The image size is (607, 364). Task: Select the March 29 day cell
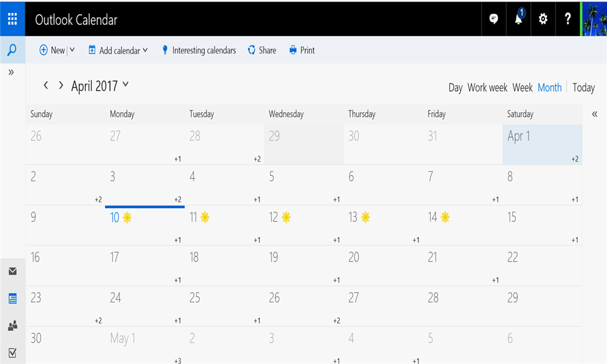click(x=304, y=145)
